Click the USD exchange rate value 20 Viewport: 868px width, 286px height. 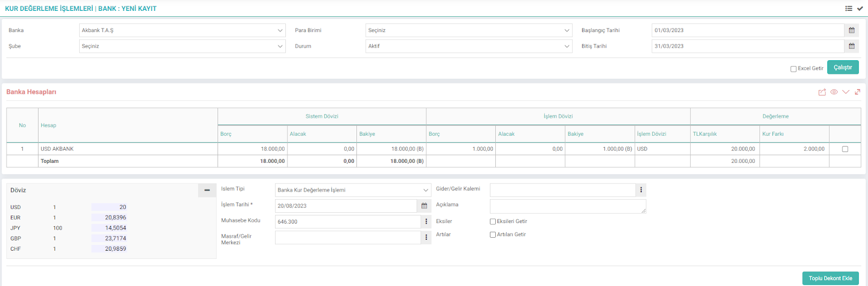pos(109,207)
